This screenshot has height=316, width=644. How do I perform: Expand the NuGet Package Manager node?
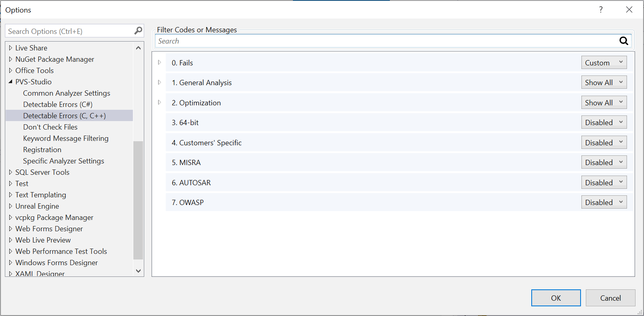[11, 59]
